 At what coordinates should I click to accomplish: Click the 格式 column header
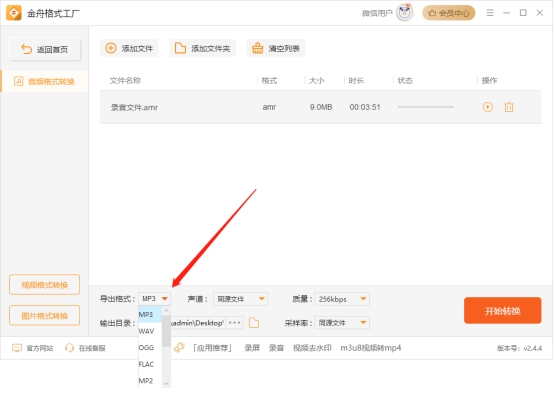[x=269, y=81]
